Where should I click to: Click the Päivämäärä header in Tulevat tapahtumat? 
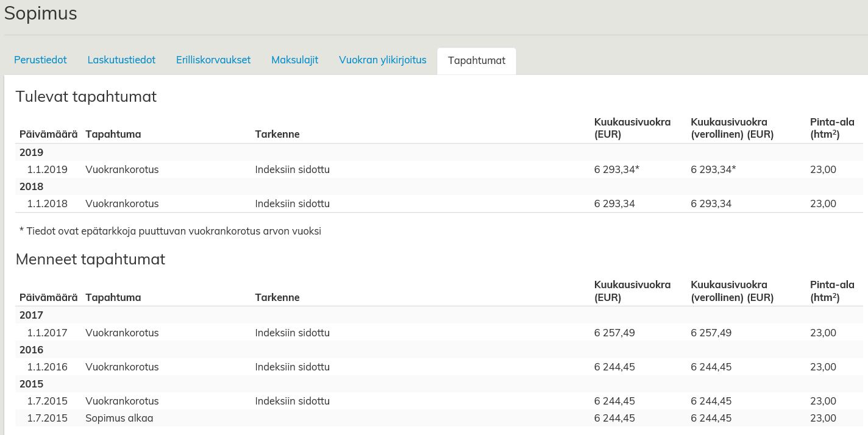pos(48,134)
